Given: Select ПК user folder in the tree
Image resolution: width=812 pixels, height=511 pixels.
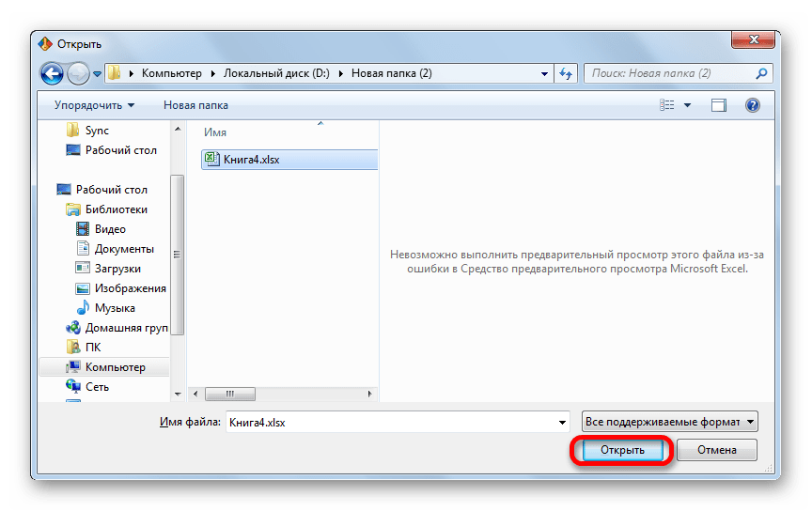Looking at the screenshot, I should click(x=93, y=348).
